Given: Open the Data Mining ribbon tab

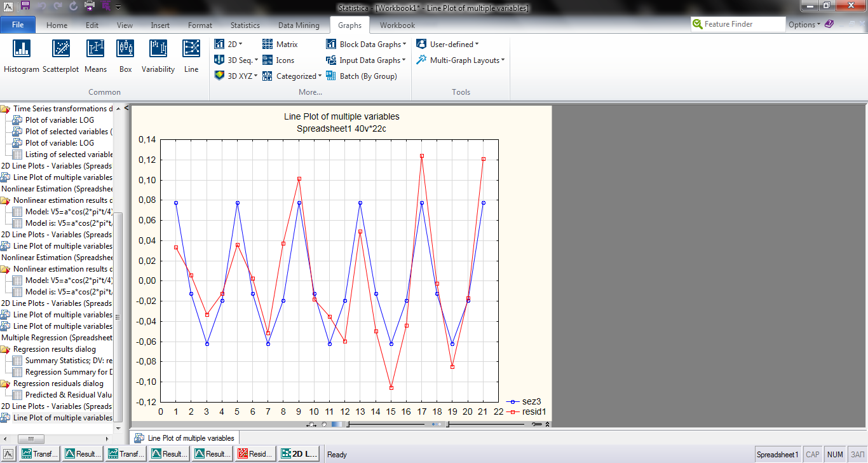Looking at the screenshot, I should pyautogui.click(x=299, y=25).
